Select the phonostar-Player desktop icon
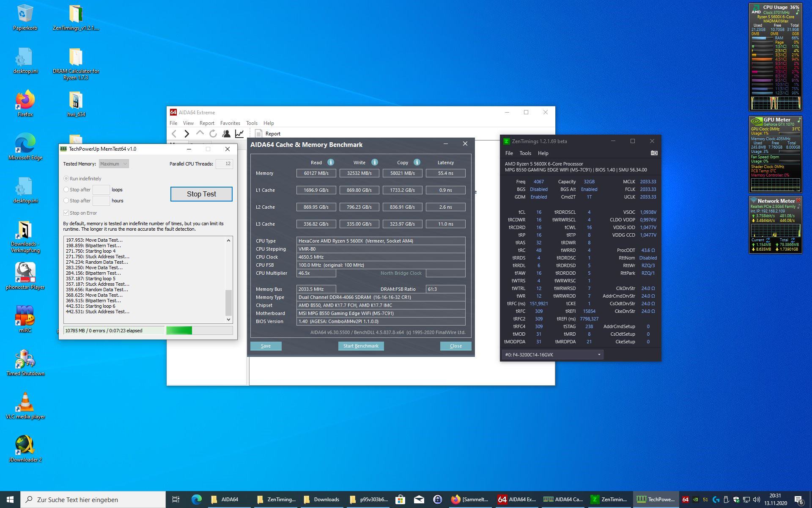This screenshot has width=812, height=508. coord(25,276)
